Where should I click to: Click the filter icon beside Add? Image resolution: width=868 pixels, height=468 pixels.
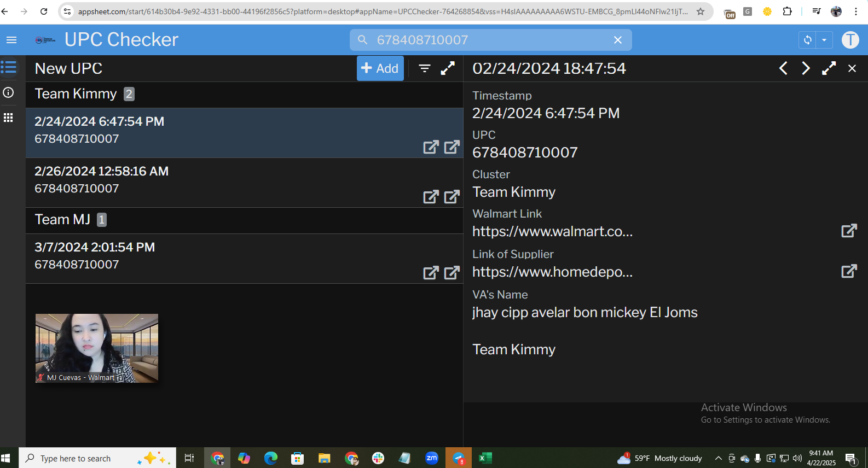(x=424, y=68)
